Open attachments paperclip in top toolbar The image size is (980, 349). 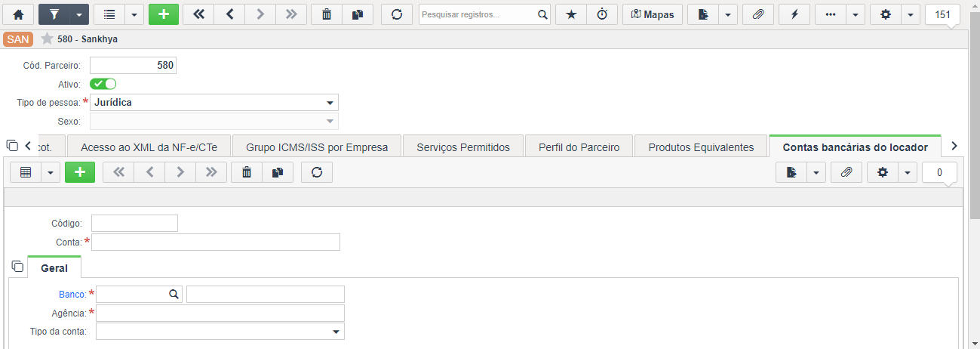point(758,14)
